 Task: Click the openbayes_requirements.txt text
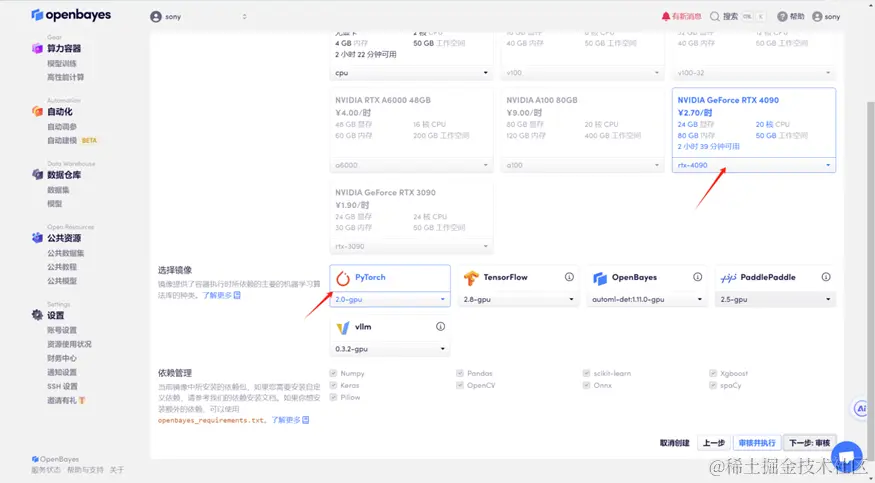pyautogui.click(x=210, y=421)
